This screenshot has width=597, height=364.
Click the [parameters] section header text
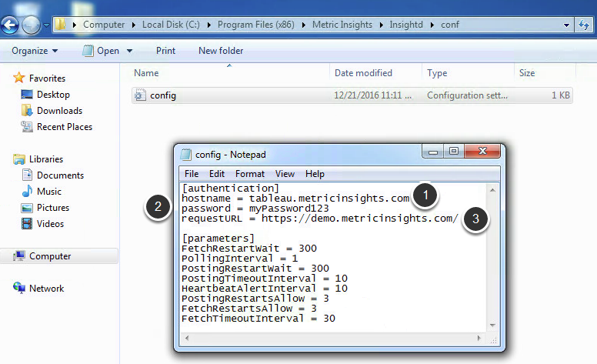pyautogui.click(x=218, y=239)
